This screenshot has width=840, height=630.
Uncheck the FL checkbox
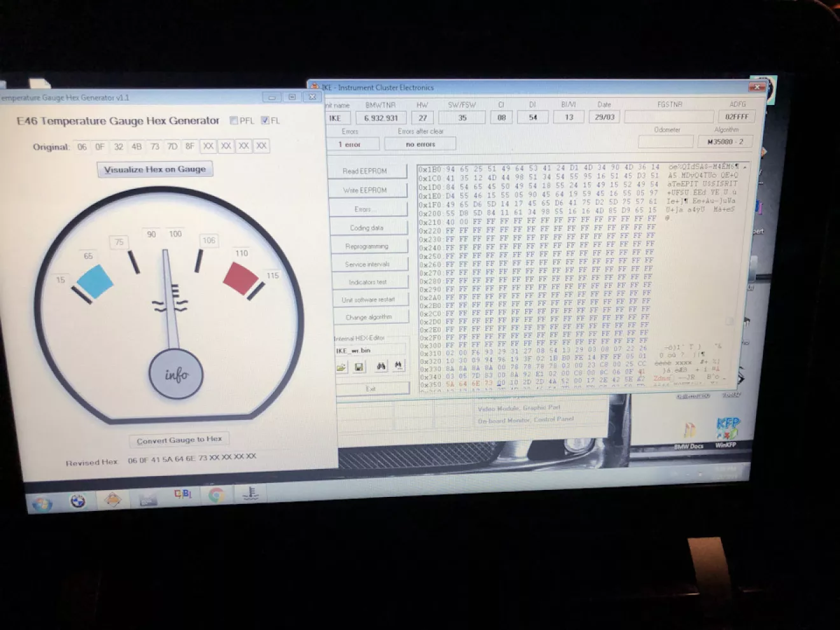click(265, 120)
